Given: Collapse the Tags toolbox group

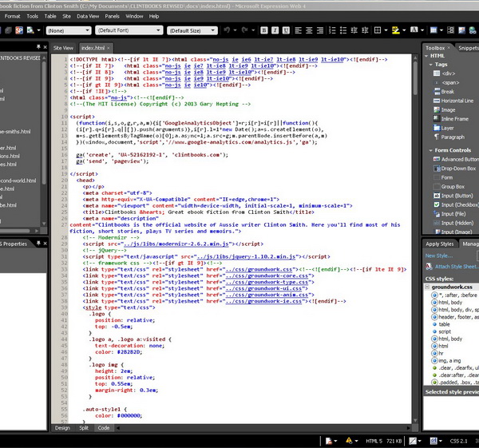Looking at the screenshot, I should [431, 65].
